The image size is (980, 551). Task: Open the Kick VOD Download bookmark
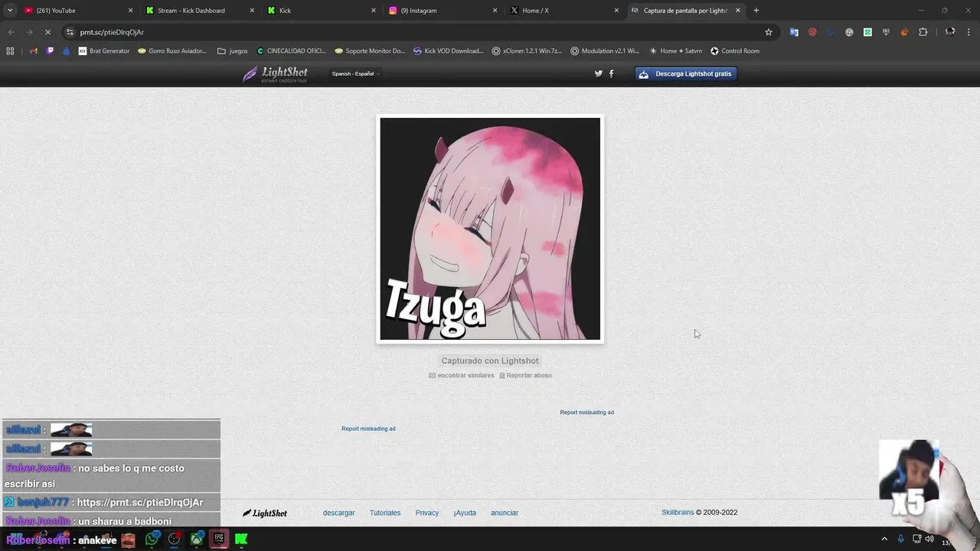(448, 51)
